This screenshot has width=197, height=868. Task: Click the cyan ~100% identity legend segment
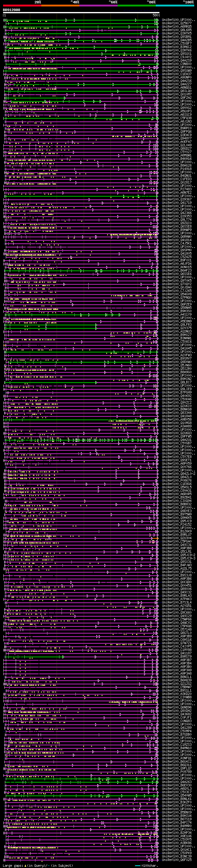(175, 6)
